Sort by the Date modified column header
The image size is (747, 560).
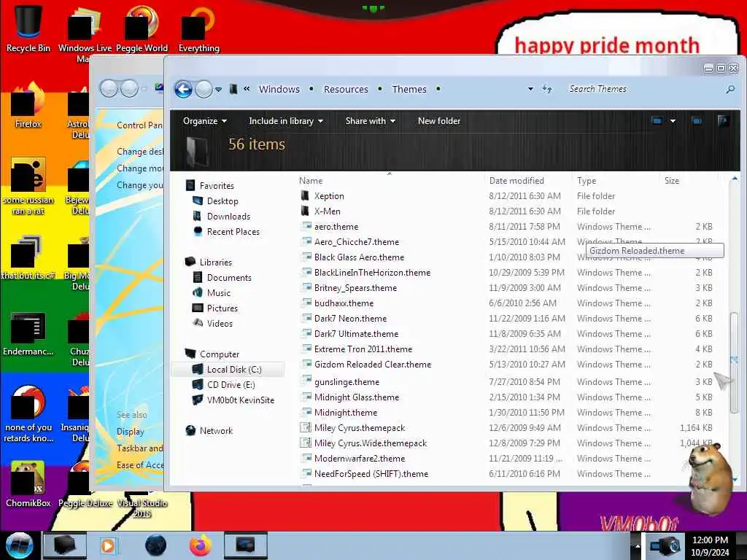516,181
